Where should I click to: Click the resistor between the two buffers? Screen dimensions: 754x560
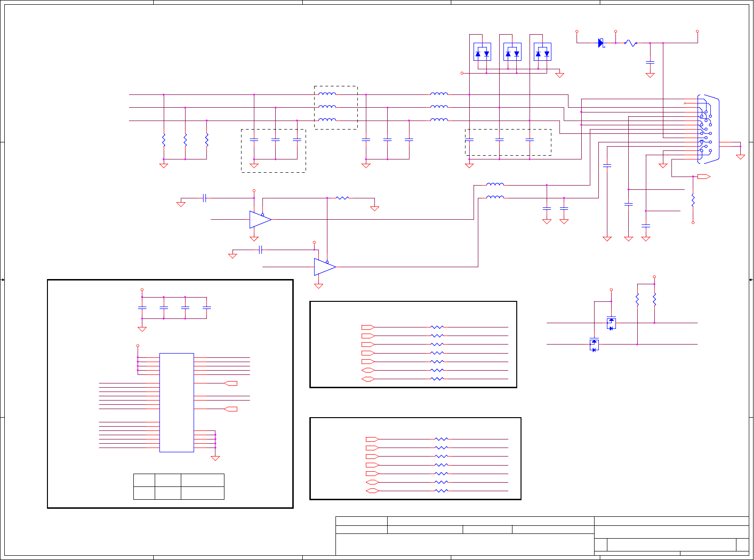point(342,198)
